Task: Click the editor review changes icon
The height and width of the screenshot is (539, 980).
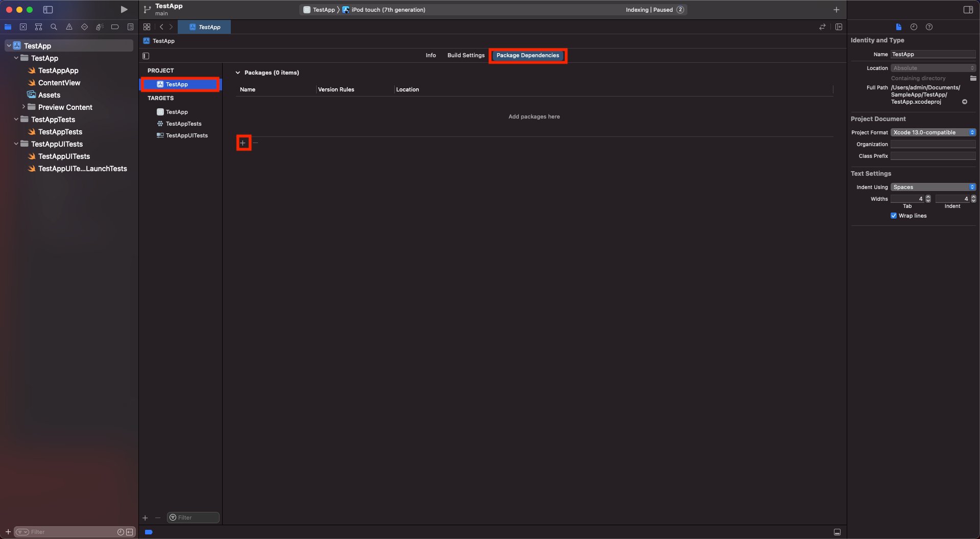Action: coord(822,27)
